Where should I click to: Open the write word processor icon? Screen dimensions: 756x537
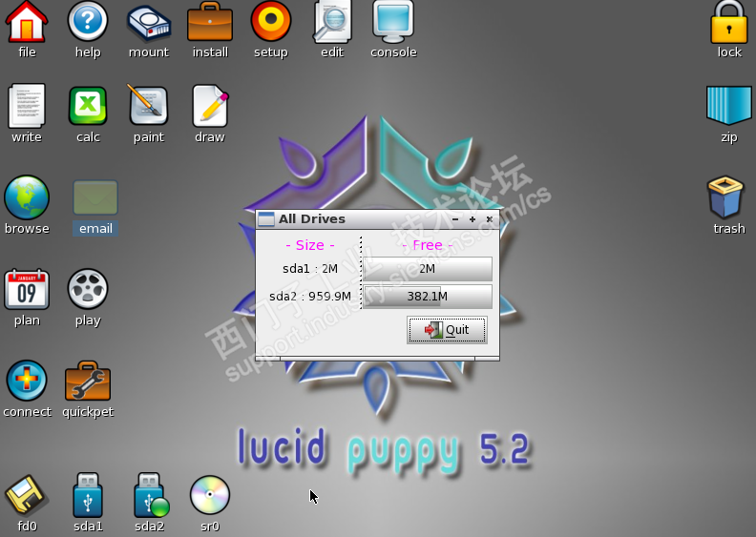(x=27, y=106)
